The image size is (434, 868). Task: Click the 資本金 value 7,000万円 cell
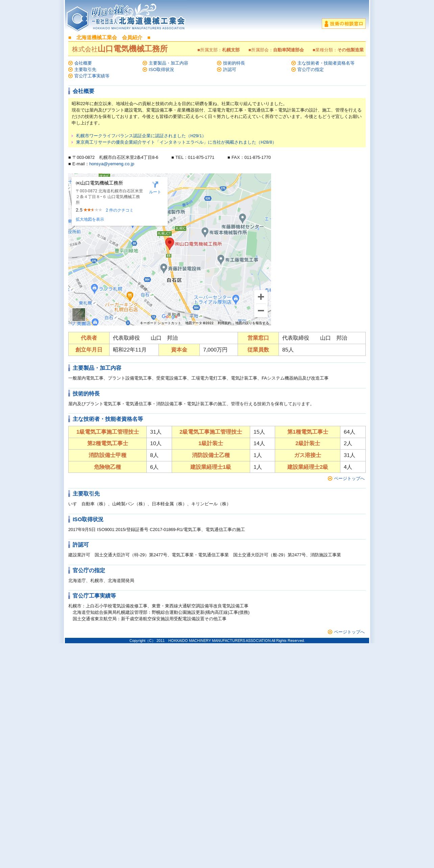click(219, 350)
